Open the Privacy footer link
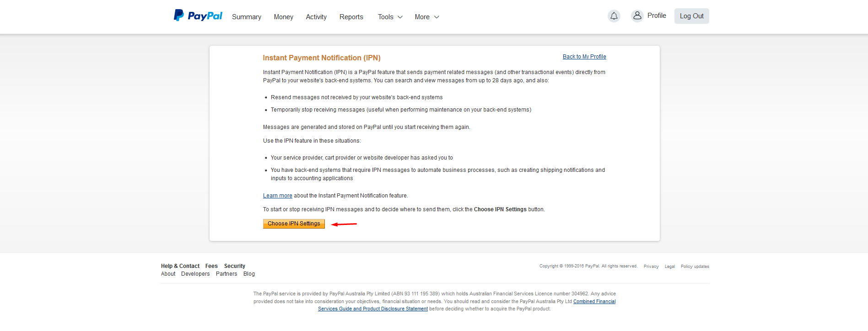This screenshot has height=331, width=868. pyautogui.click(x=651, y=267)
